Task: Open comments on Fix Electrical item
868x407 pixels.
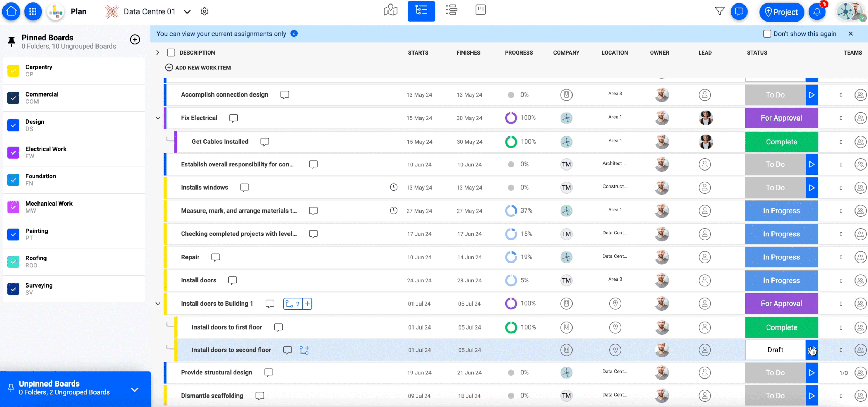Action: pyautogui.click(x=234, y=118)
